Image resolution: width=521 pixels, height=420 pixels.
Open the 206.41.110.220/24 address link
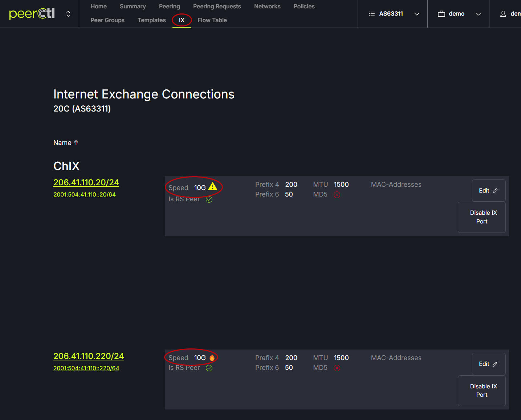coord(89,356)
